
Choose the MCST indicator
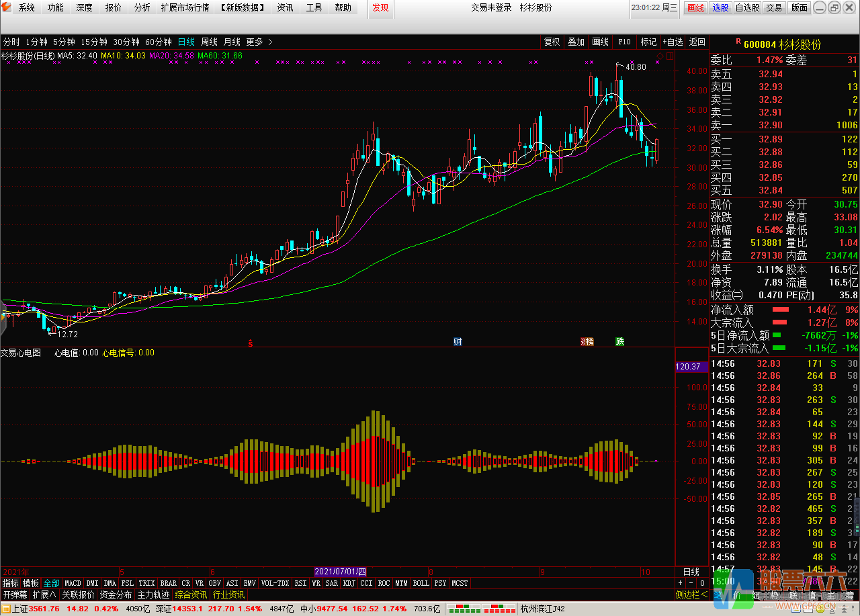click(460, 583)
